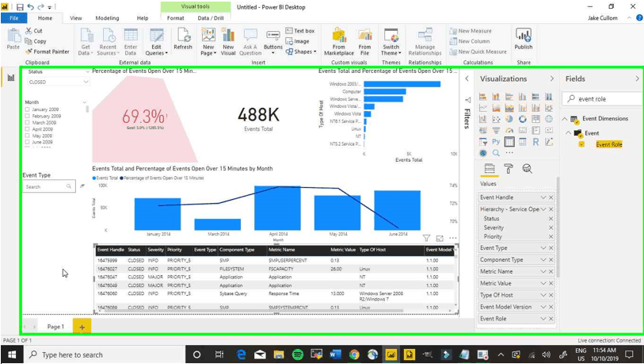The height and width of the screenshot is (364, 644).
Task: Open the Data / Drill tab
Action: pos(211,18)
